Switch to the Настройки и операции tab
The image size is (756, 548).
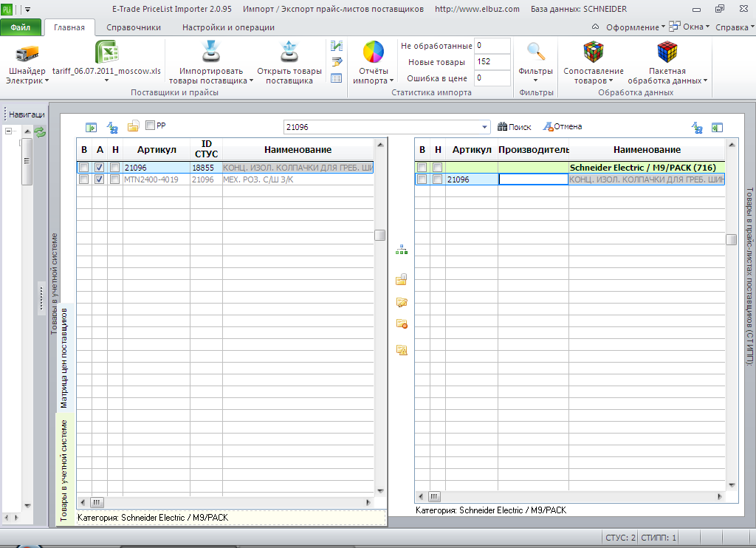click(x=228, y=27)
